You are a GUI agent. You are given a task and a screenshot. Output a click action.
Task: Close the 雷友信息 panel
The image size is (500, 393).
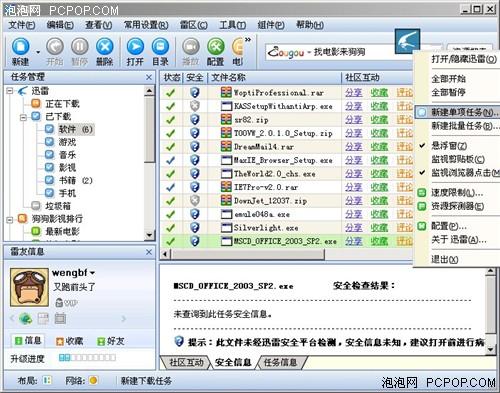coord(149,252)
